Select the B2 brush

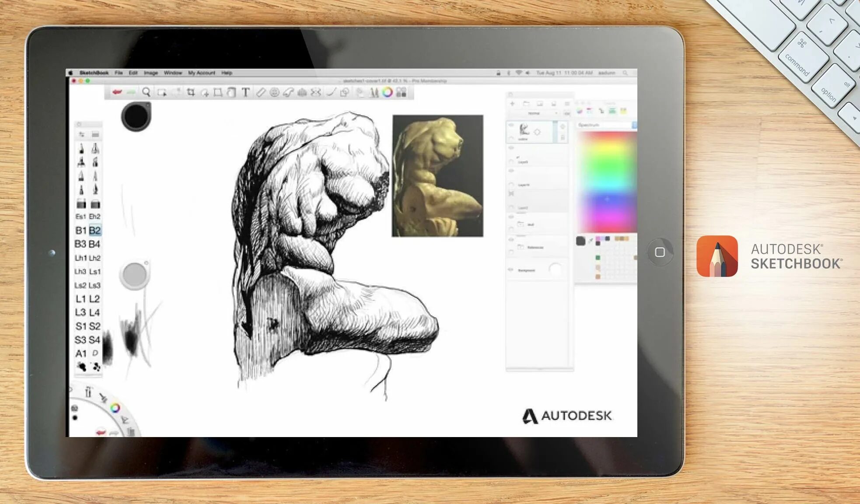pos(95,230)
